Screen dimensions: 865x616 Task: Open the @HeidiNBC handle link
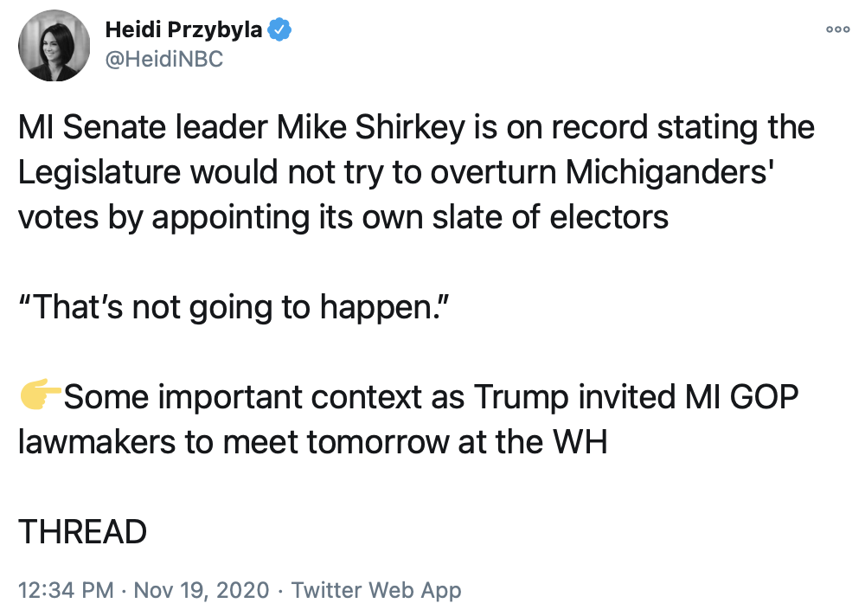click(x=163, y=61)
